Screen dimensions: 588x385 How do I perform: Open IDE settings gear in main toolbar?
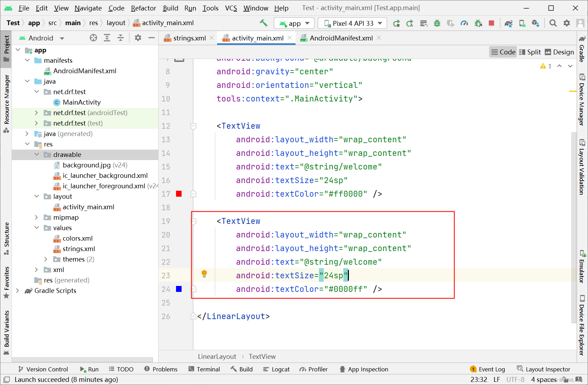point(567,23)
